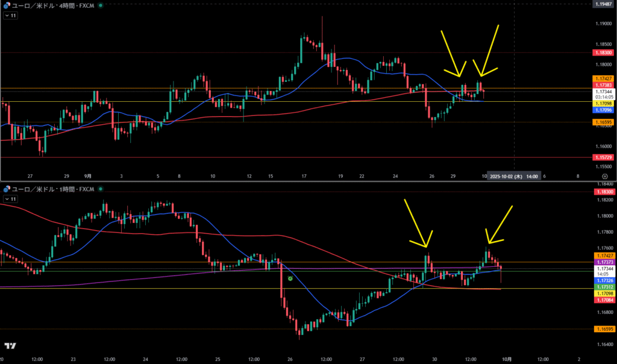
Task: Select the orange 1.17427 label on 4-hour chart
Action: [x=604, y=79]
